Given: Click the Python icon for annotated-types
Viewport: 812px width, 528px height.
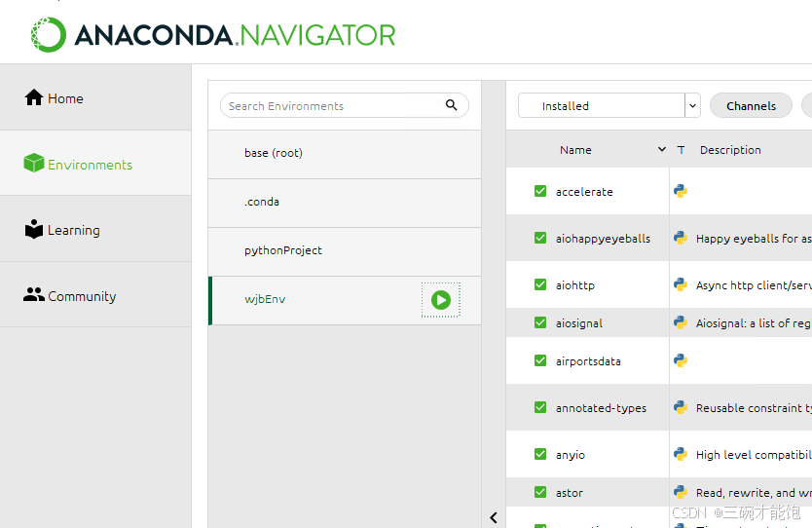Looking at the screenshot, I should click(x=681, y=407).
